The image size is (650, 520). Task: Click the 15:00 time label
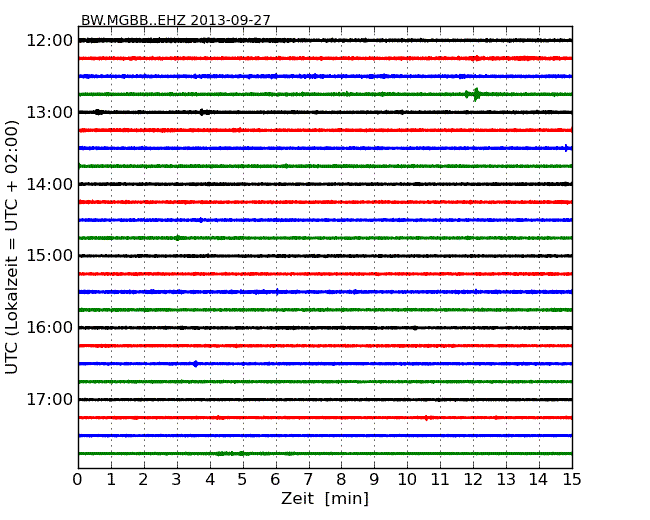click(50, 256)
